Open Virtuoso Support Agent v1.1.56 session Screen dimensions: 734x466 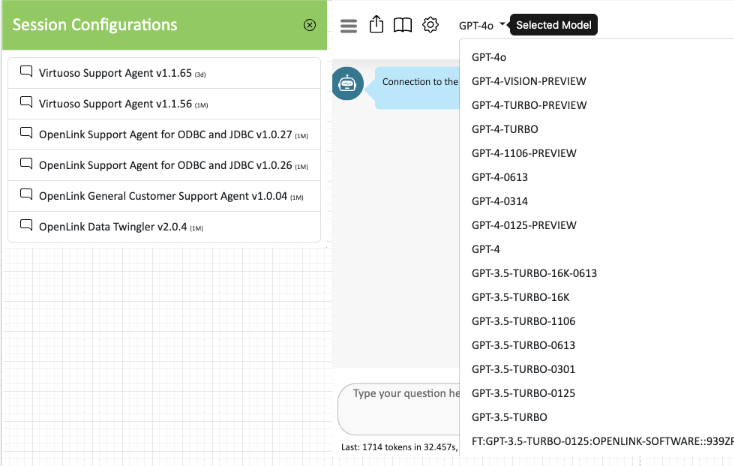coord(164,104)
